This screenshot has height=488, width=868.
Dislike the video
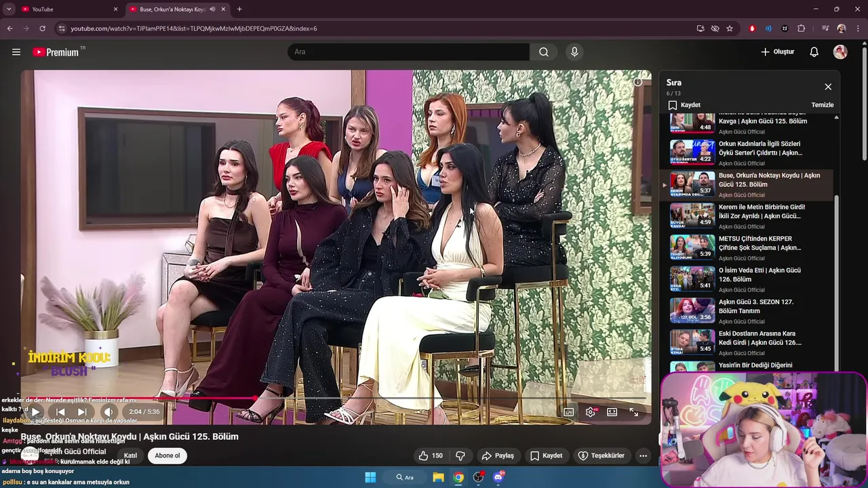pos(460,455)
